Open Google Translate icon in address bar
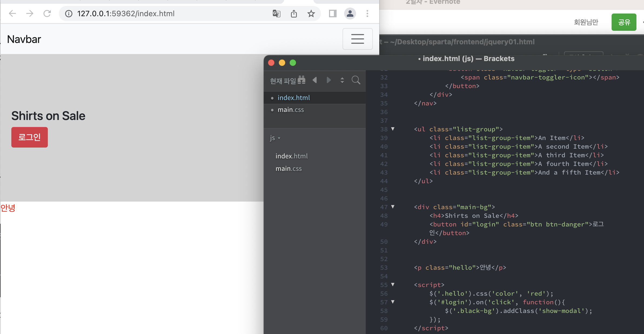This screenshot has height=334, width=644. click(276, 14)
